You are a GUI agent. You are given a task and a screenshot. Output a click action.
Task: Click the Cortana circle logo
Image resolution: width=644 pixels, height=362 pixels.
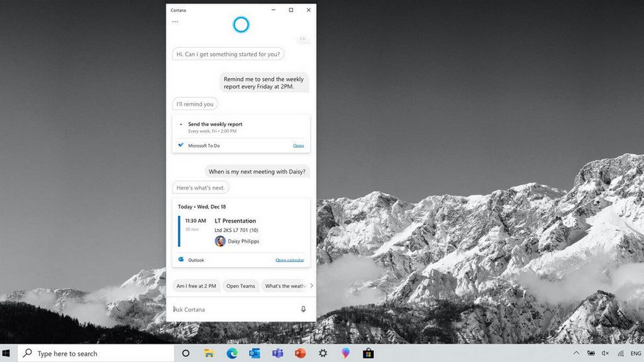(241, 25)
